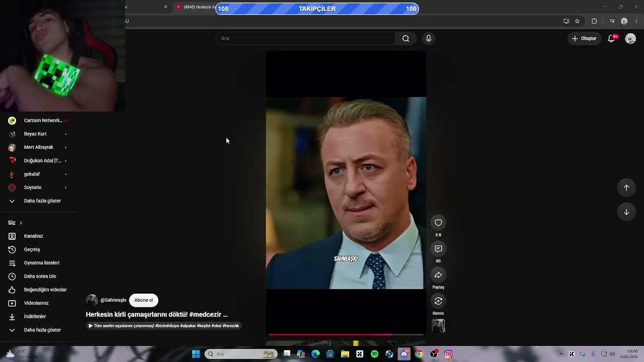Open the YouTube account avatar menu
This screenshot has height=362, width=644.
click(630, 39)
